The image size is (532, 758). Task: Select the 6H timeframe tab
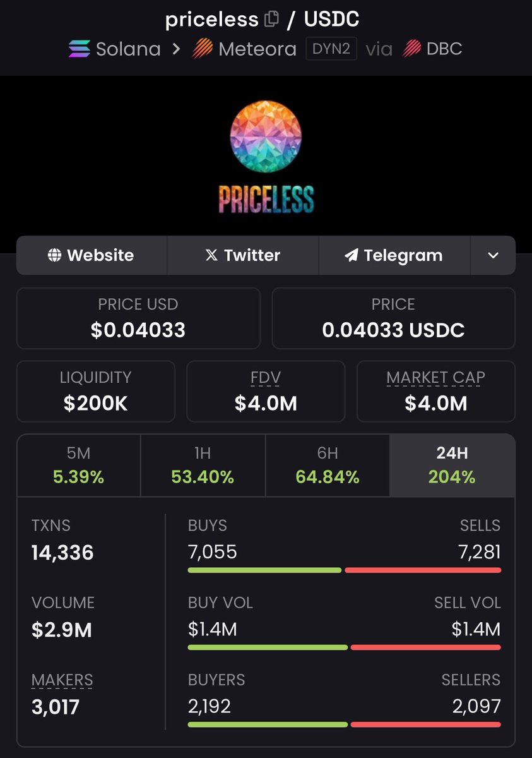click(328, 466)
